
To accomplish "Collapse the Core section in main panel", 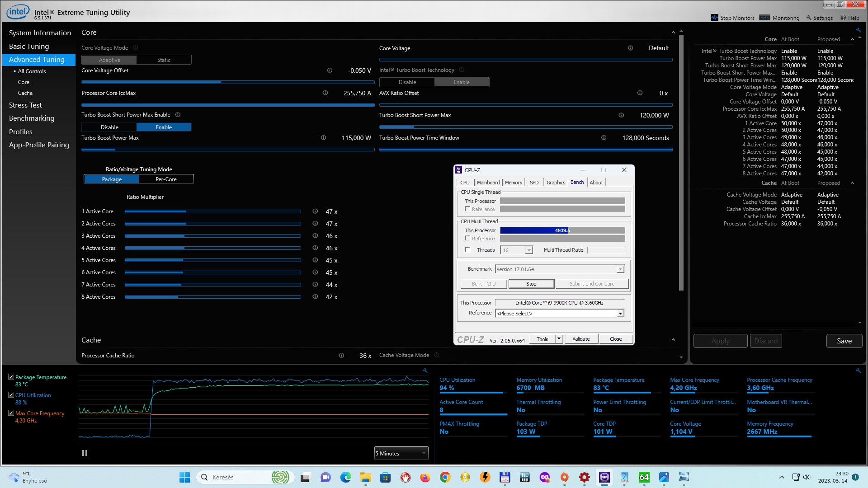I will click(673, 33).
